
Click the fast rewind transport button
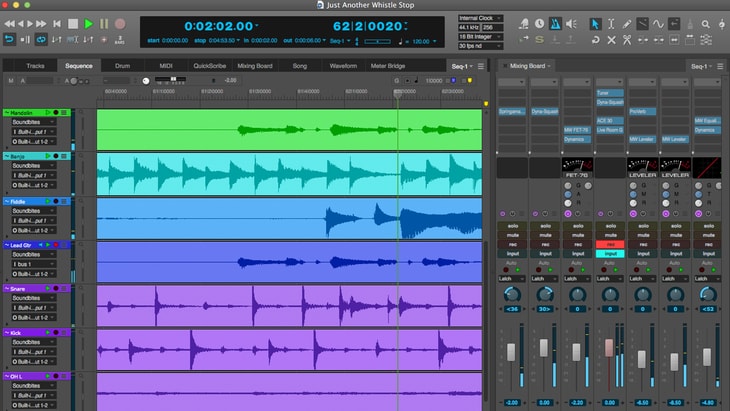pyautogui.click(x=9, y=24)
